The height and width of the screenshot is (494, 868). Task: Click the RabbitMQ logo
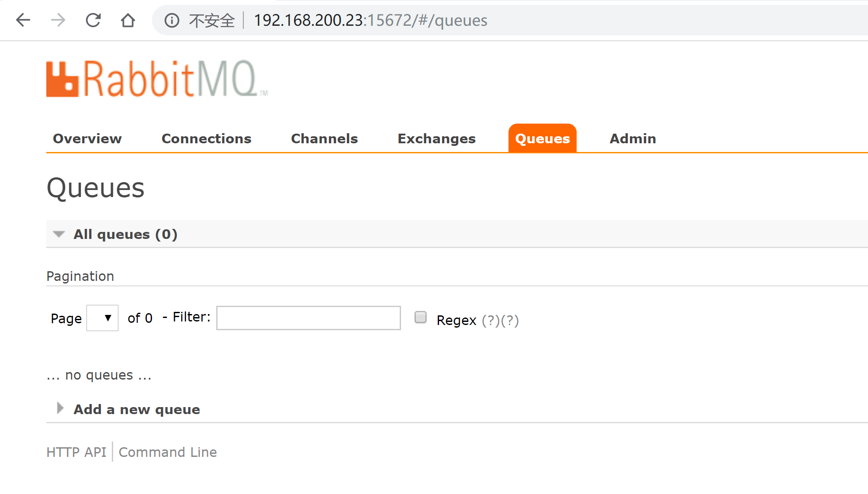(156, 79)
